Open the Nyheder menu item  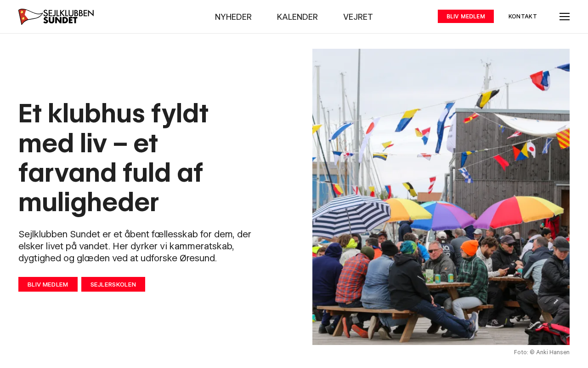[233, 17]
